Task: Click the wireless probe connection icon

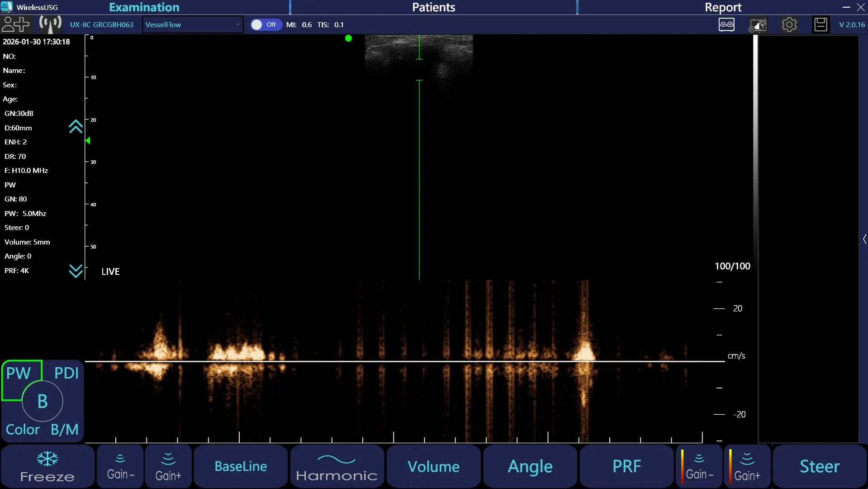Action: pyautogui.click(x=50, y=24)
